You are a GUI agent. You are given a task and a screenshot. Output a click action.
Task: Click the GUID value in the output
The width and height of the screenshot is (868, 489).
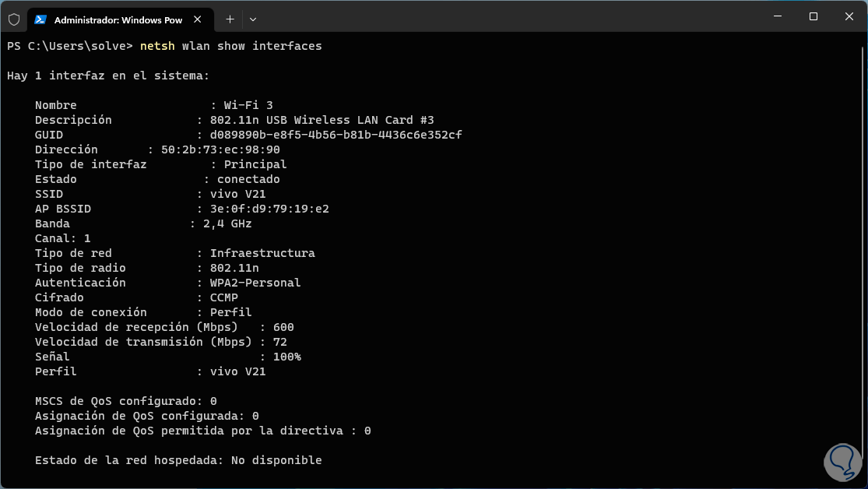336,135
